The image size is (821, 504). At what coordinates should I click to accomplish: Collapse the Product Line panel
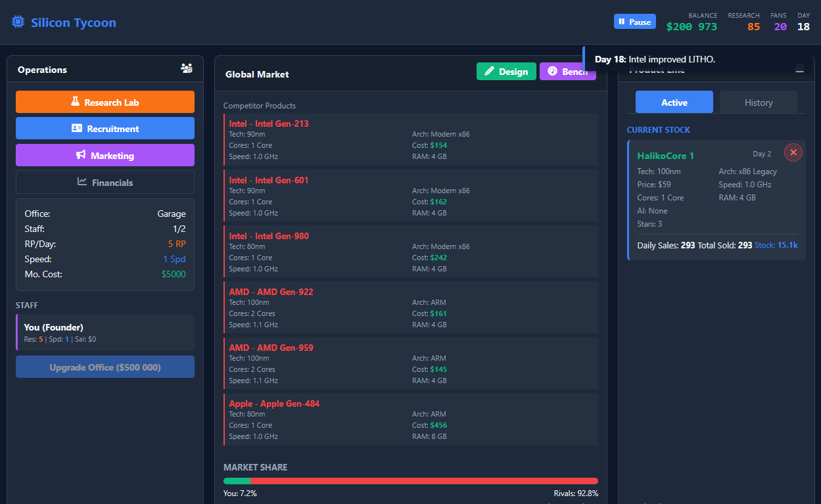(799, 70)
